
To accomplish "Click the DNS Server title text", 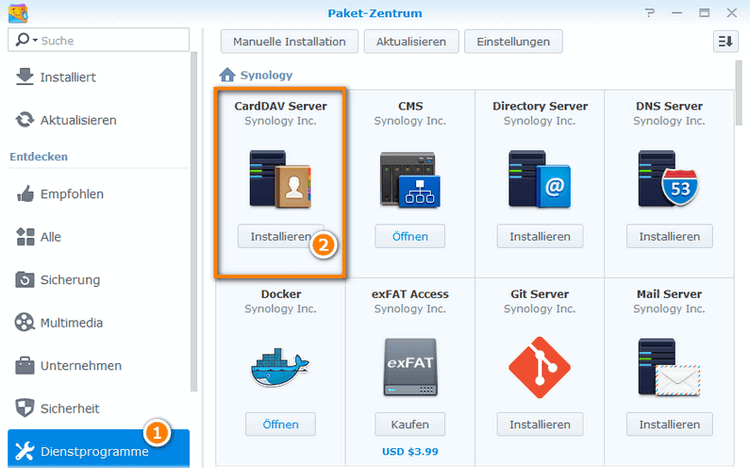I will click(669, 106).
